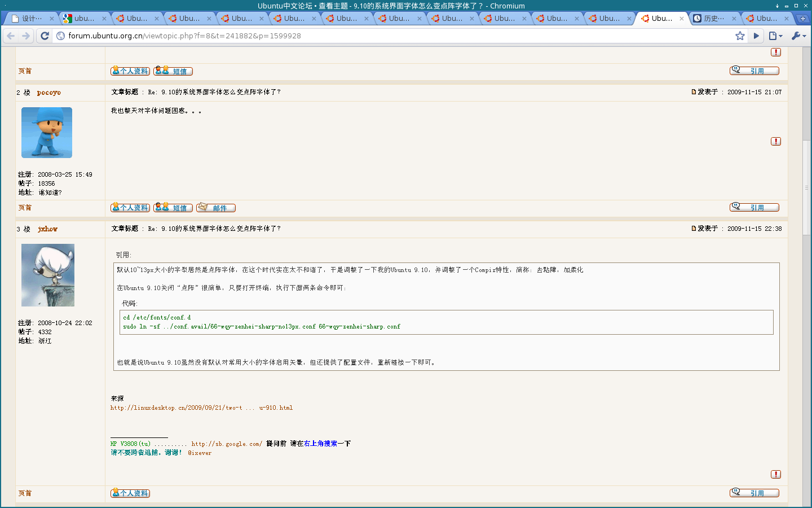
Task: Click the blue 右上角搜索 link
Action: tap(321, 444)
